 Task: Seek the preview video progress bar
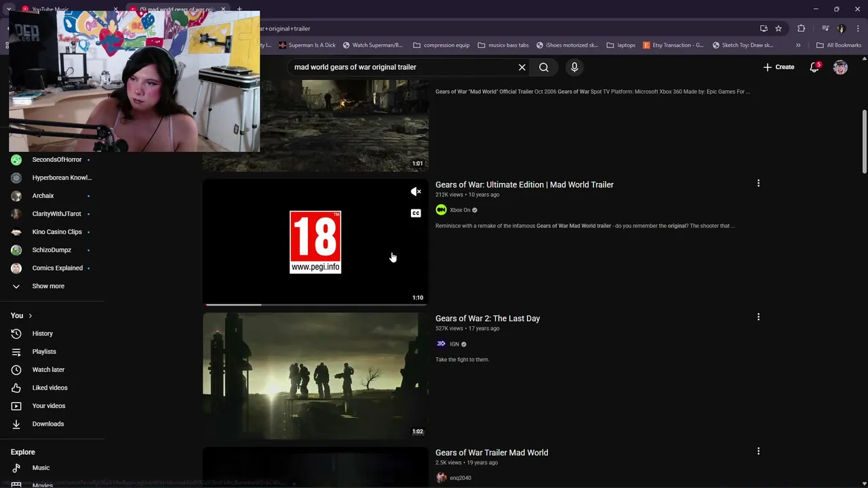coord(315,304)
